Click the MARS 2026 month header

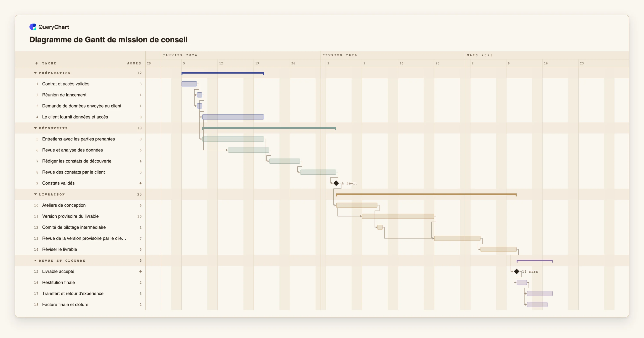(480, 55)
